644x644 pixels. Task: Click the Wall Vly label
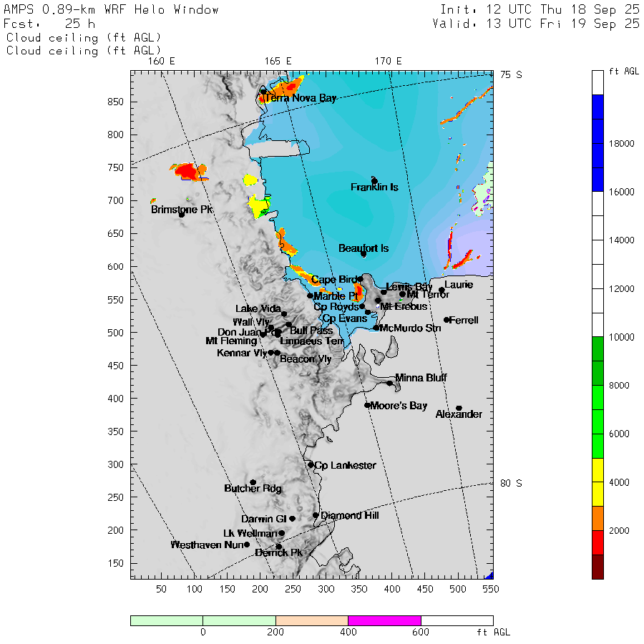click(251, 322)
